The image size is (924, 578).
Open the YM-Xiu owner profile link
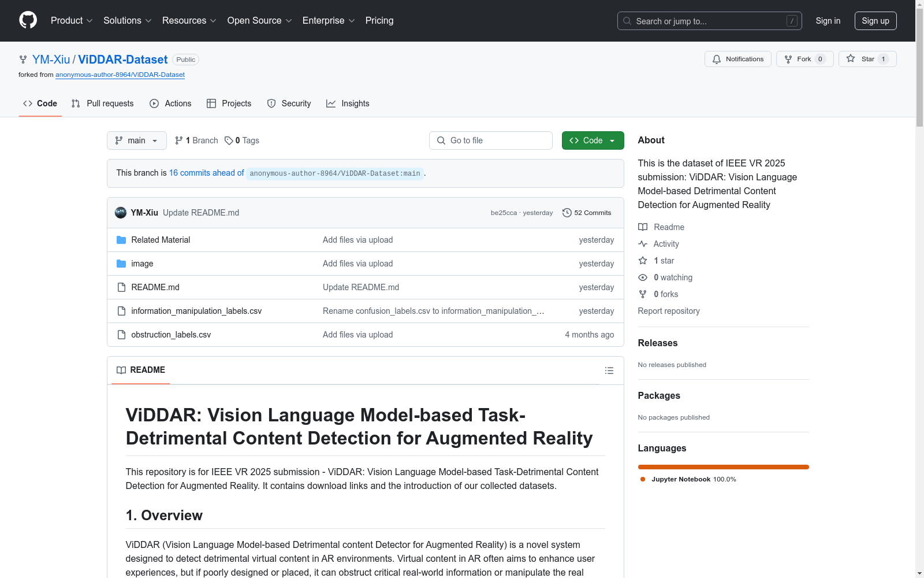pyautogui.click(x=51, y=60)
